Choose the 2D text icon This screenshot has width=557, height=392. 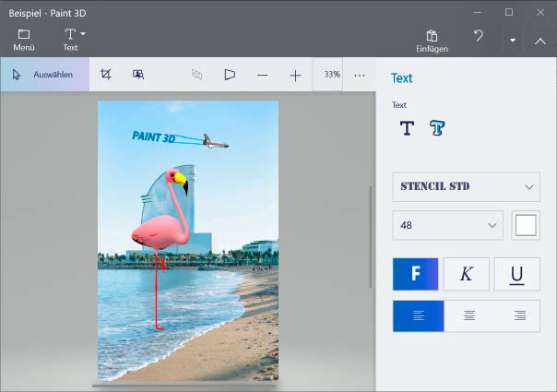[407, 128]
